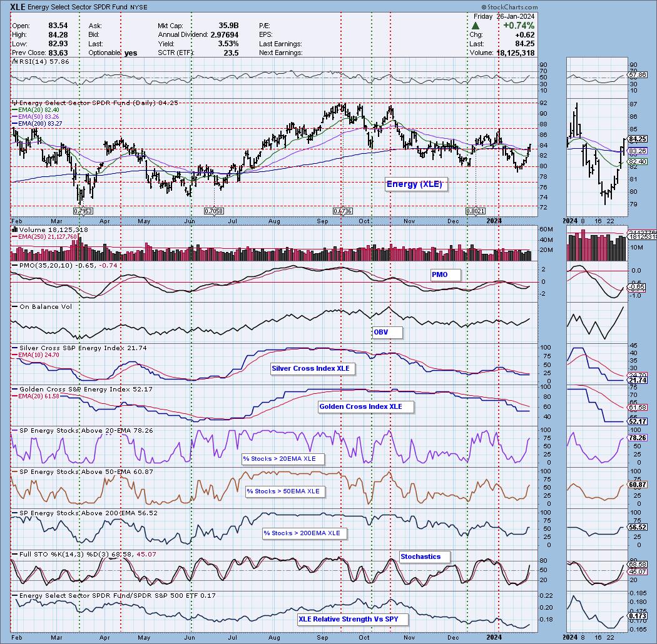Click the 57.86 RSI tag on zoom panel
Screen dimensions: 657x644
[x=638, y=75]
